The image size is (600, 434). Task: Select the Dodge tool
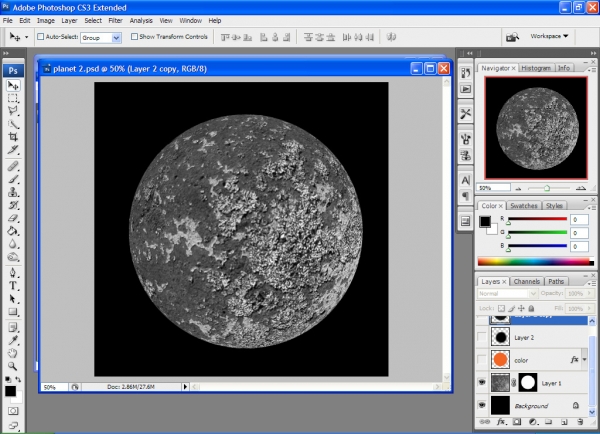13,257
